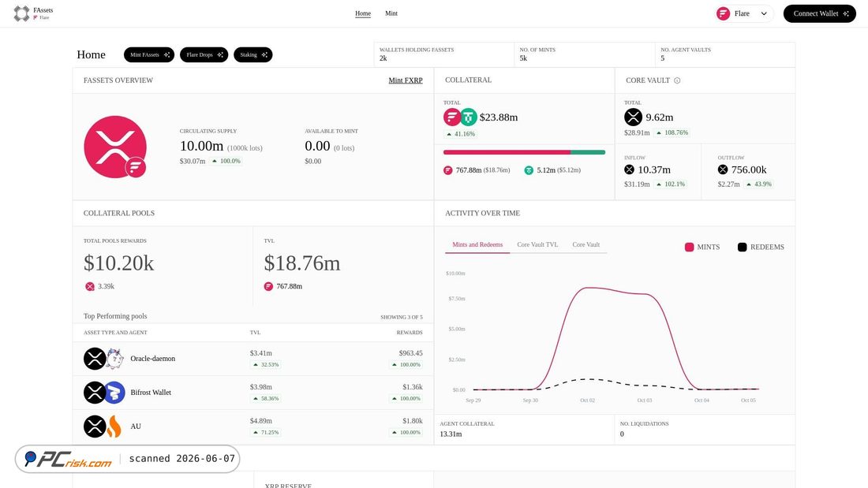Screen dimensions: 868x488
Task: Click the SHOWING 3 OF 5 label
Action: [402, 317]
